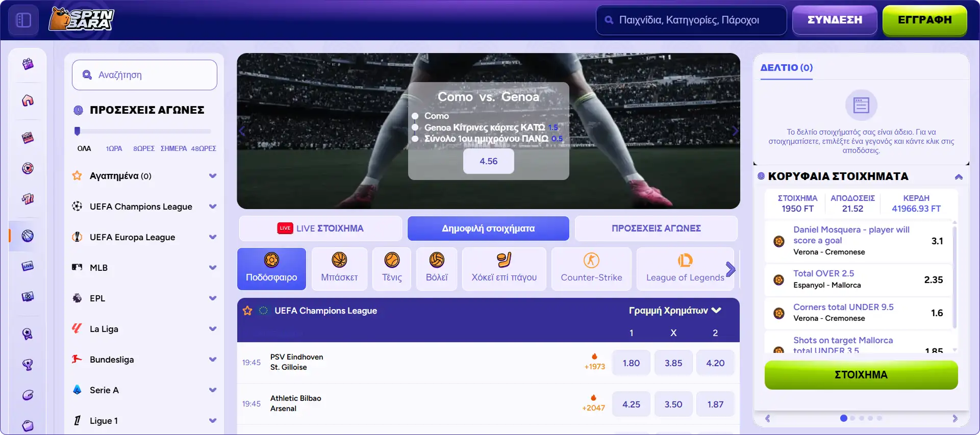Select odds 1.87 for Arsenal
Viewport: 980px width, 435px height.
coord(715,404)
